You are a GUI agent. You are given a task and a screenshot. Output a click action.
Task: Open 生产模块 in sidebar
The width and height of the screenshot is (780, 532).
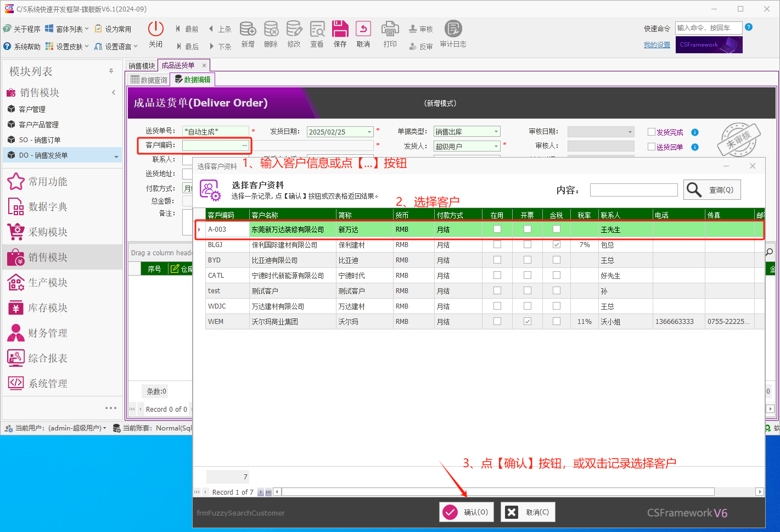(37, 283)
